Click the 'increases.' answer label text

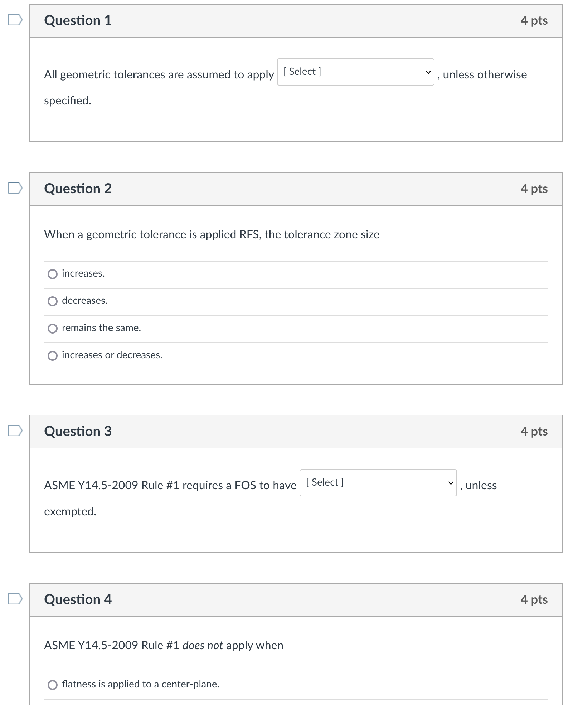83,273
